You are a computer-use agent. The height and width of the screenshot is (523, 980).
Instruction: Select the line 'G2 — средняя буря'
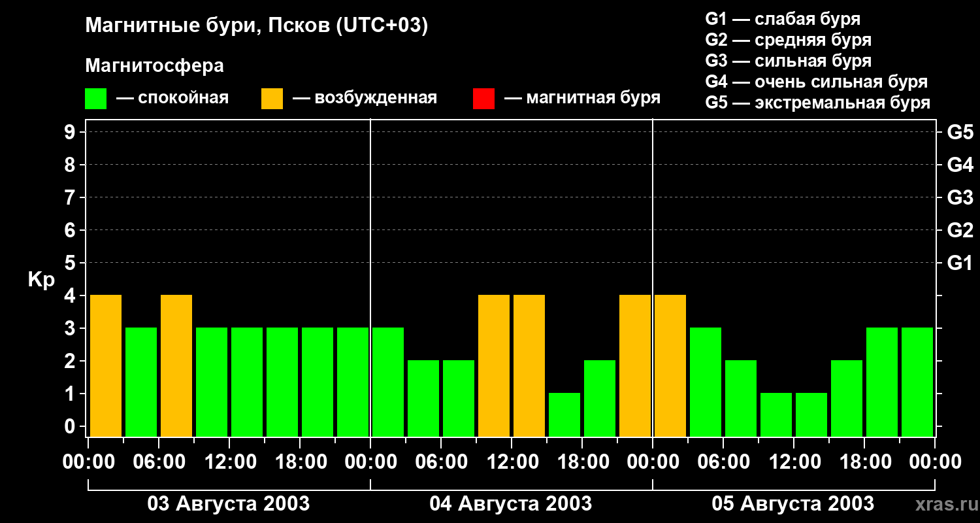point(788,40)
